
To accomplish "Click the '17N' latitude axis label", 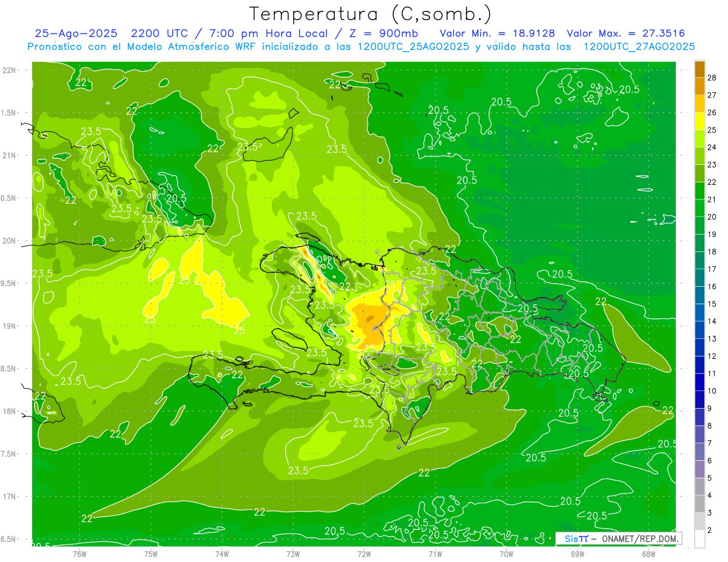I will coord(8,497).
